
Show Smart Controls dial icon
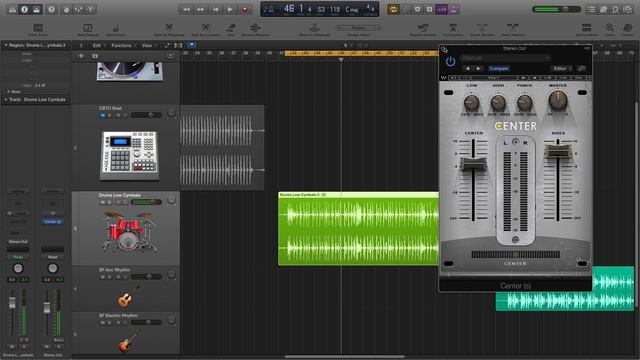tap(67, 9)
